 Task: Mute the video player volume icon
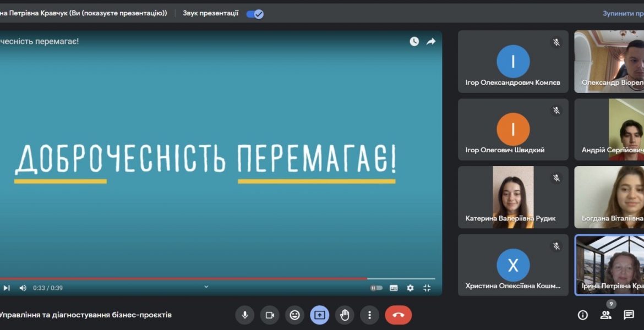pos(23,288)
